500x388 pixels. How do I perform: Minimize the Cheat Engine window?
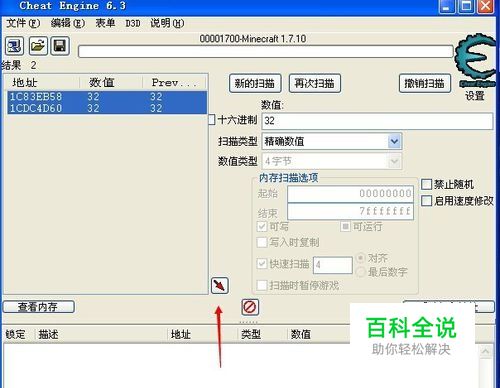(447, 7)
